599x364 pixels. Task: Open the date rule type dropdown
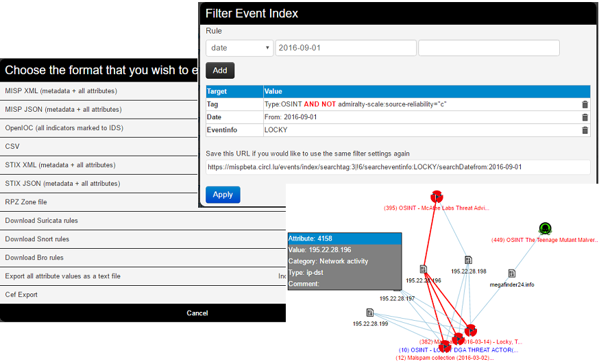tap(239, 48)
